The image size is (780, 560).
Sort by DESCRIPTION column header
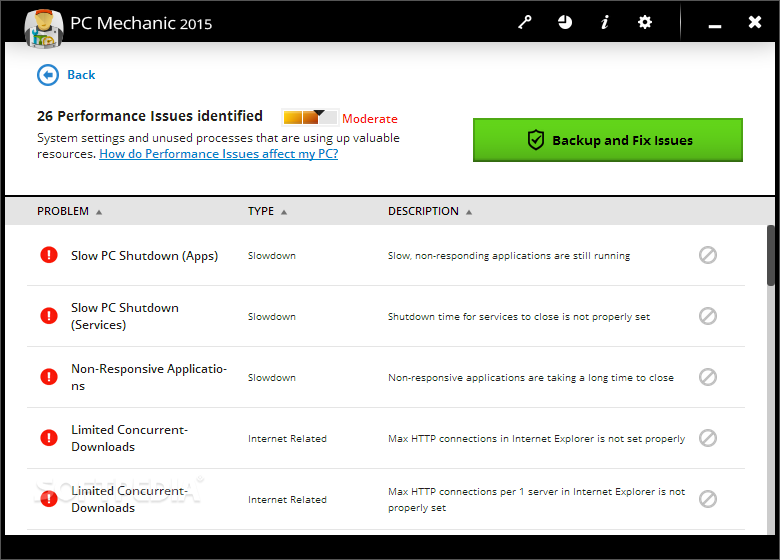430,211
